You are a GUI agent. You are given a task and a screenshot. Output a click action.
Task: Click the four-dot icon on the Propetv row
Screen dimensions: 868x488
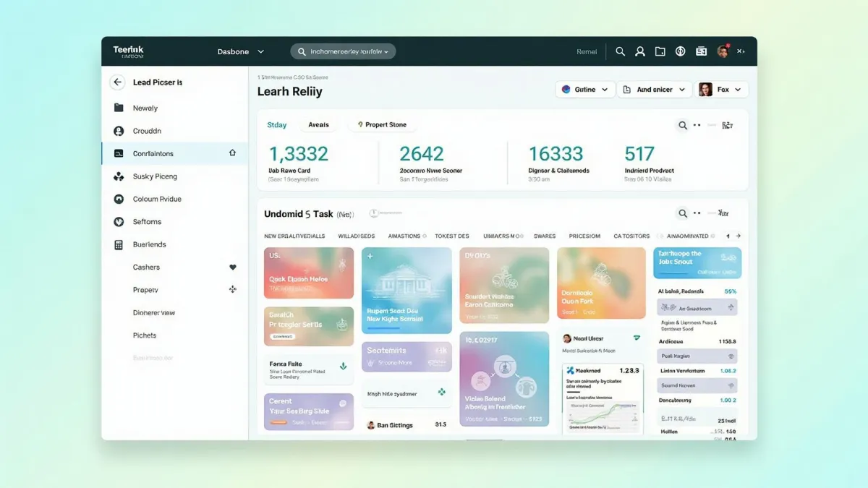tap(232, 289)
